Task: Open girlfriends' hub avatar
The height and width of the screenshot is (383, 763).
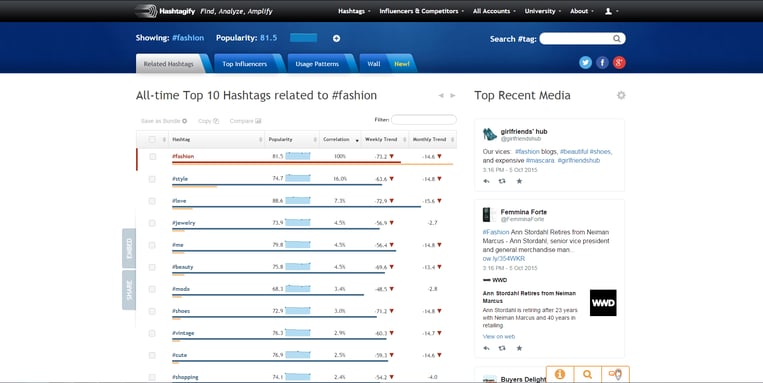Action: [490, 134]
